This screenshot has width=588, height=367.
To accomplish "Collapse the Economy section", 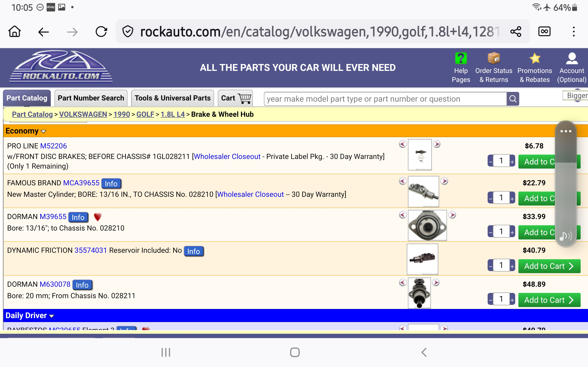I will (43, 132).
